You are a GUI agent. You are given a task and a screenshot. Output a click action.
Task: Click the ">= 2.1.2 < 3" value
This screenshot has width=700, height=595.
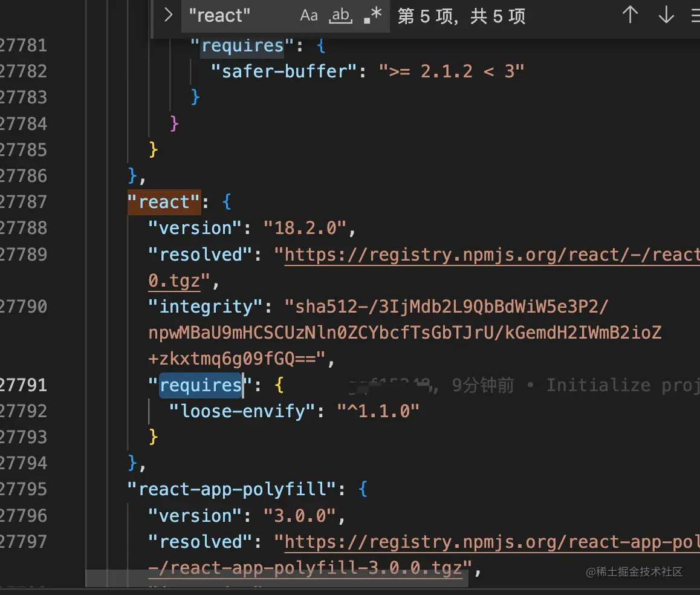(x=452, y=71)
